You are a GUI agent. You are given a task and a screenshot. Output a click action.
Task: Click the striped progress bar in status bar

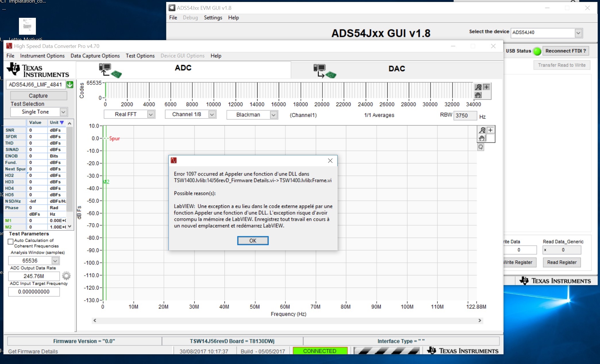coord(387,351)
